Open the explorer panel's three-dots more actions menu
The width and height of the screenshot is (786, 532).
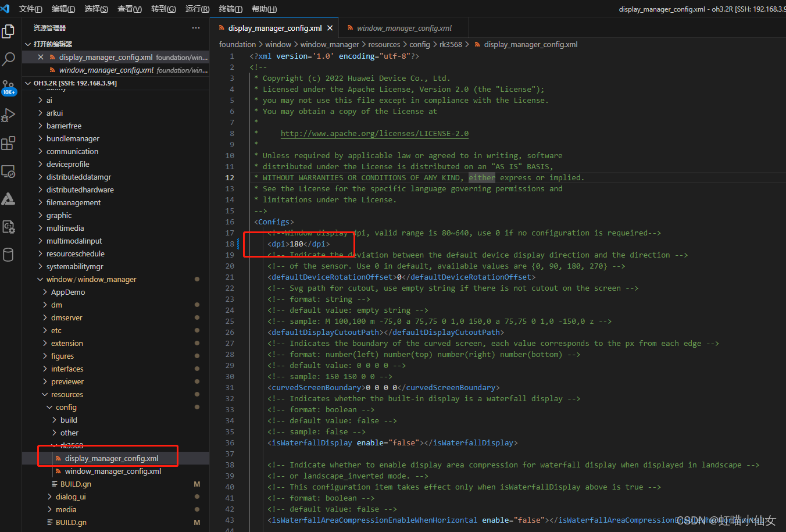point(196,28)
